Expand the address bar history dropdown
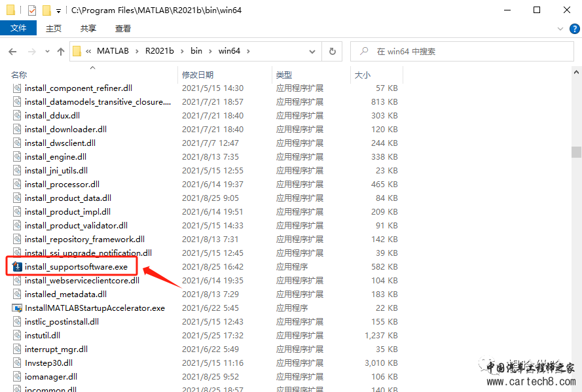 click(312, 52)
